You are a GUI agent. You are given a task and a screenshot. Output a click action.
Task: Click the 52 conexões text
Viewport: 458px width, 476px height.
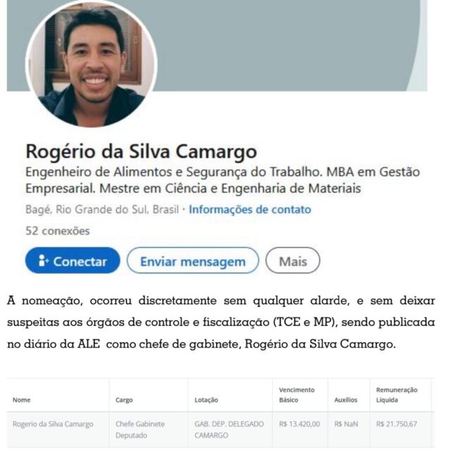[x=57, y=231]
